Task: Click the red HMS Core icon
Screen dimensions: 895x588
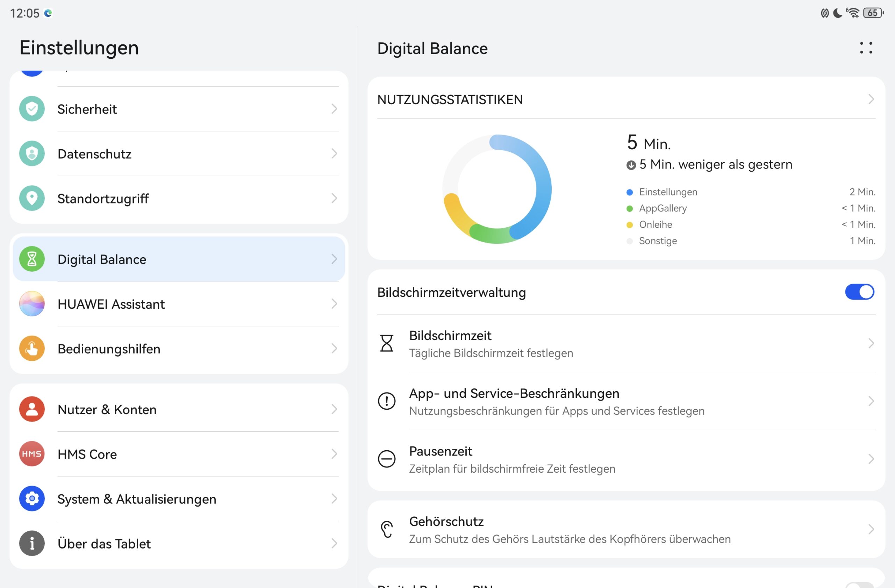Action: 32,454
